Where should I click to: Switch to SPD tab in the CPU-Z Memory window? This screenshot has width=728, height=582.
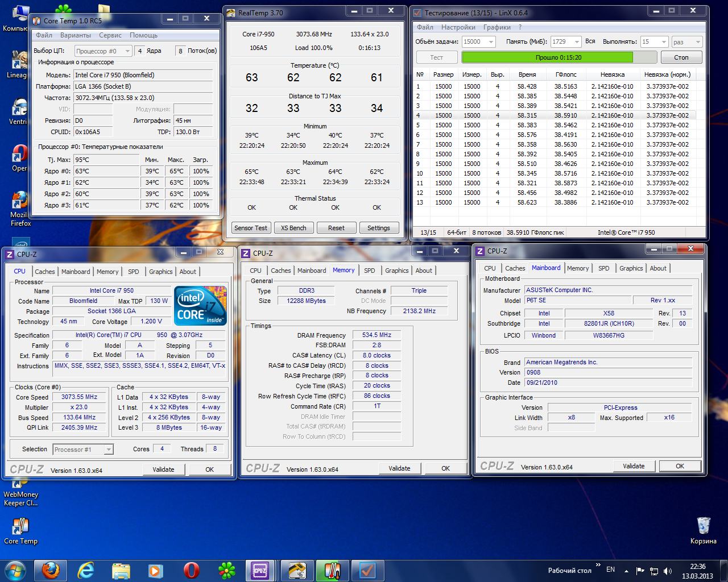[x=370, y=271]
